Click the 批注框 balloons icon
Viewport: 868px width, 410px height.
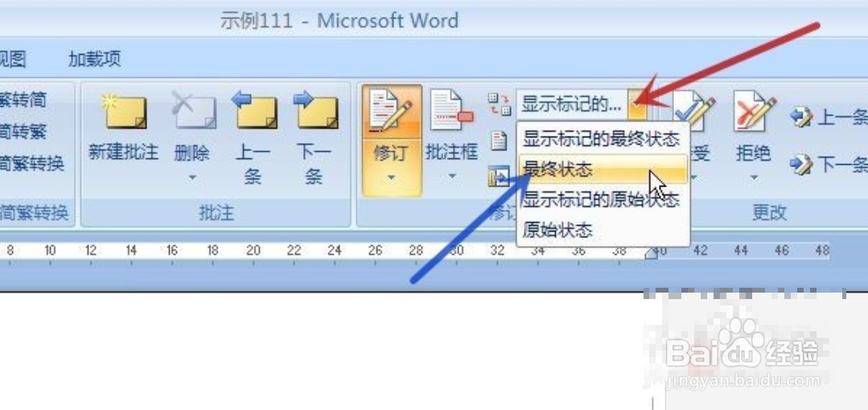click(x=451, y=111)
